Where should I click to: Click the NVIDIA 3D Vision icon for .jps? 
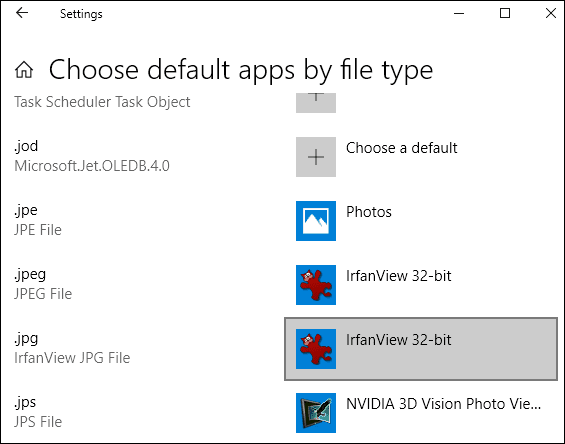316,413
